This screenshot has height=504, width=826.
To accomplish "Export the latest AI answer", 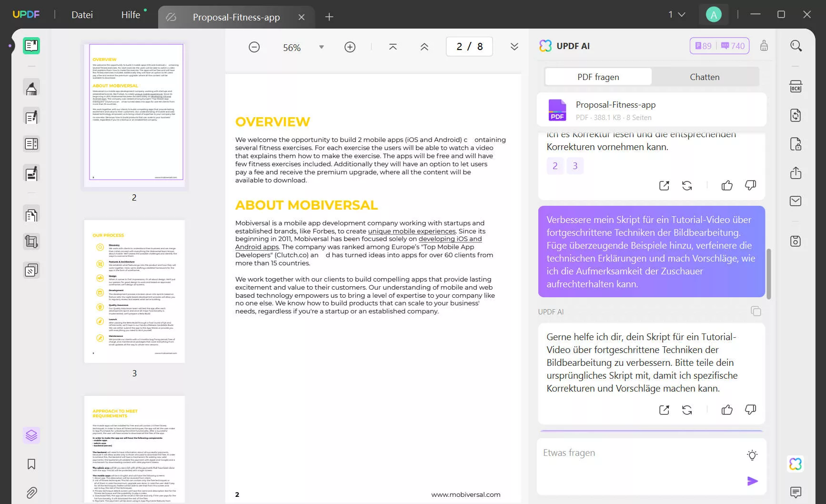I will pyautogui.click(x=664, y=410).
